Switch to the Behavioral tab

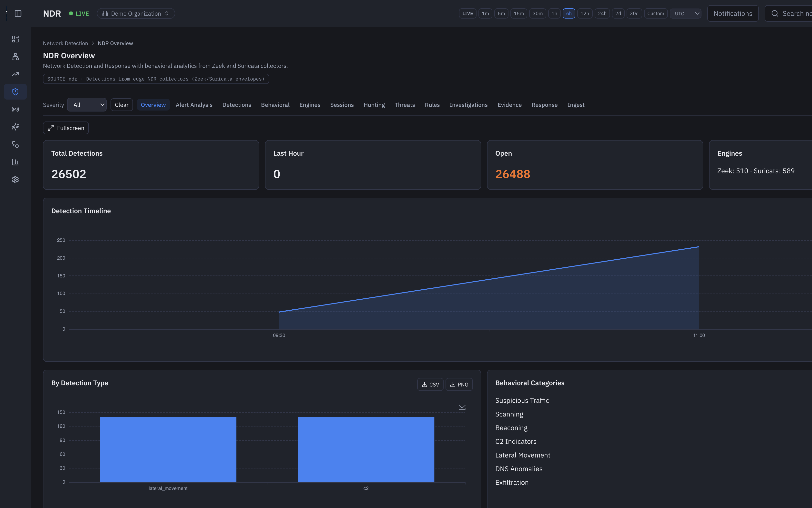tap(275, 105)
